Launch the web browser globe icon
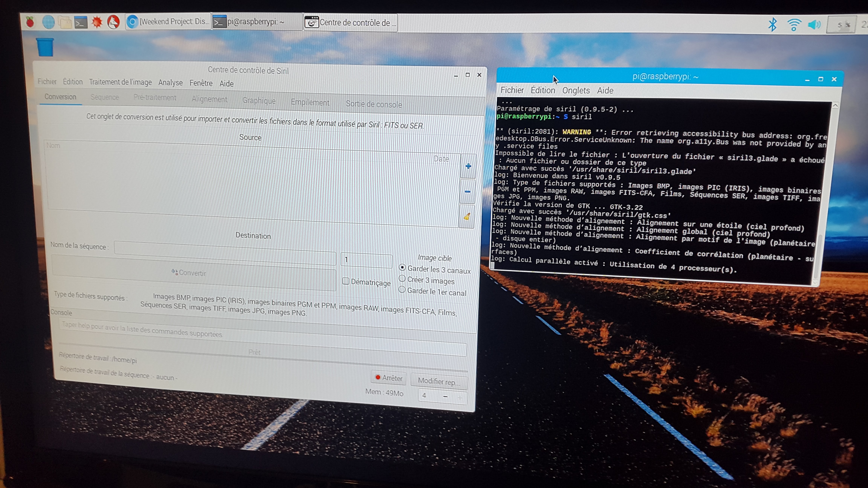 [x=49, y=22]
